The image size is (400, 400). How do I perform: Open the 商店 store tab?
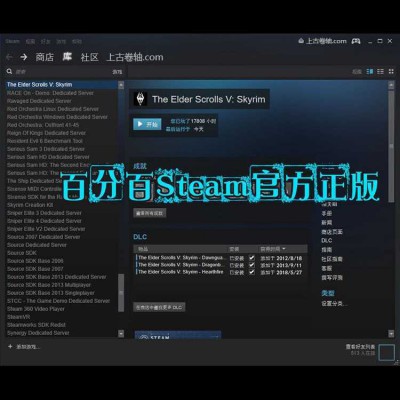pos(45,57)
